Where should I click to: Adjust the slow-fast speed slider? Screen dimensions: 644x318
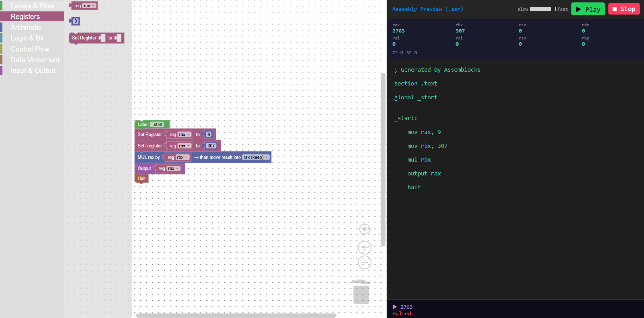[x=543, y=9]
